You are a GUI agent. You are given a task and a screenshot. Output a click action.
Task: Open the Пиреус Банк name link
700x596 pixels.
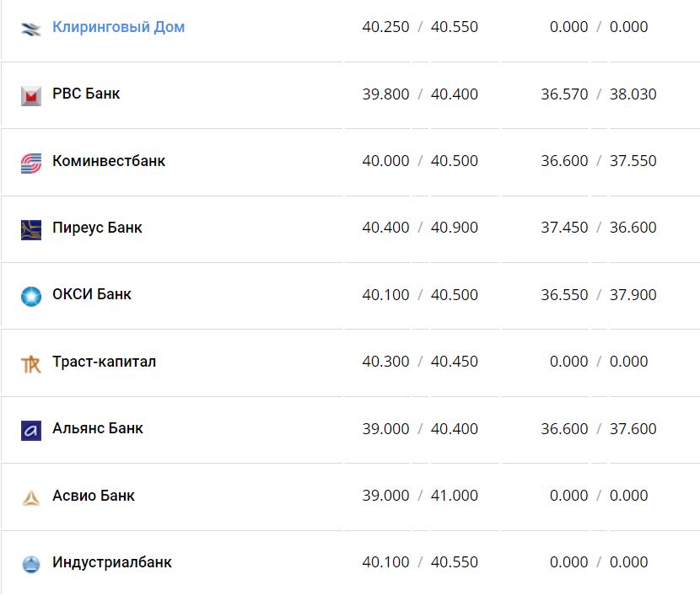pos(97,228)
